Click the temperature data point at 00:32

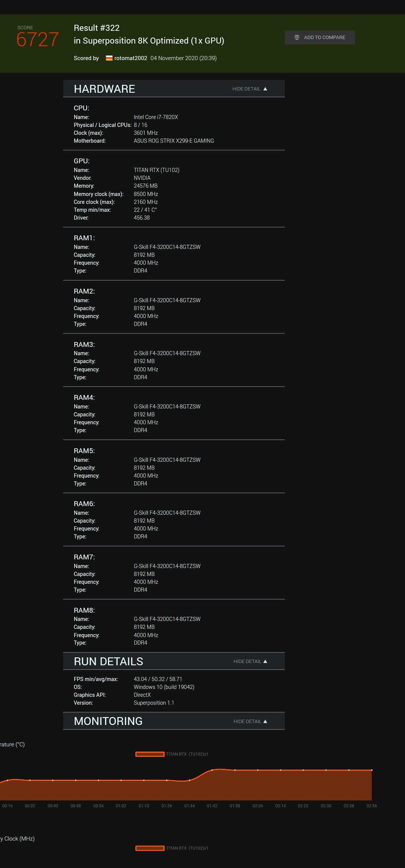[x=30, y=780]
